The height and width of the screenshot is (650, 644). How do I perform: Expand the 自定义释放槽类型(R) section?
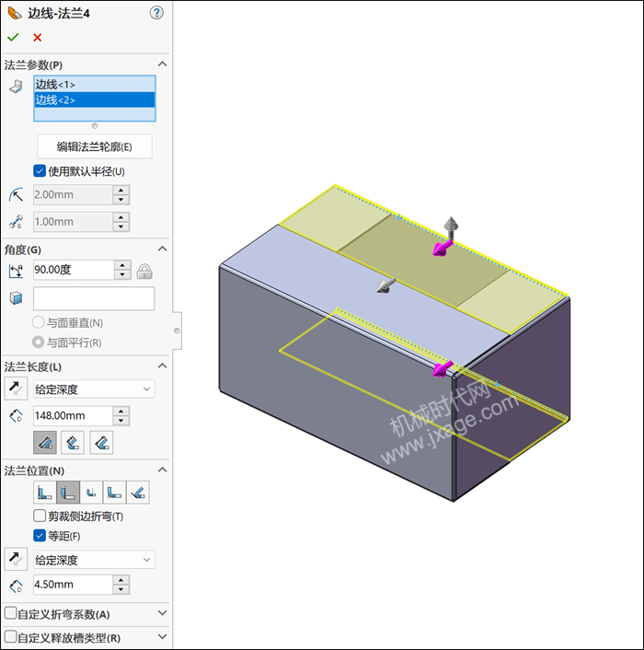[x=162, y=637]
